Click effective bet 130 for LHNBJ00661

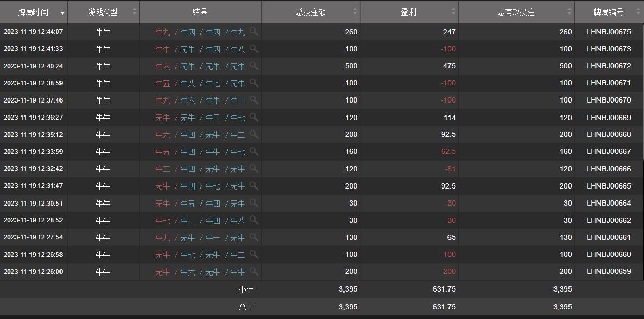click(x=566, y=237)
